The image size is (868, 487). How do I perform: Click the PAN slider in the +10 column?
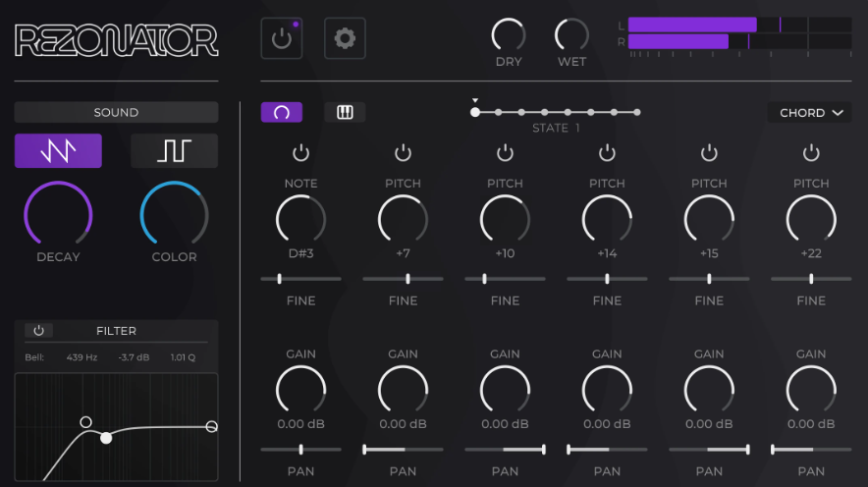coord(505,450)
